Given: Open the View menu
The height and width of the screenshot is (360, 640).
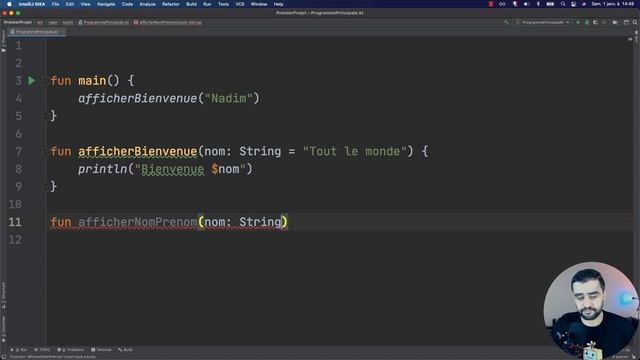Looking at the screenshot, I should (85, 4).
